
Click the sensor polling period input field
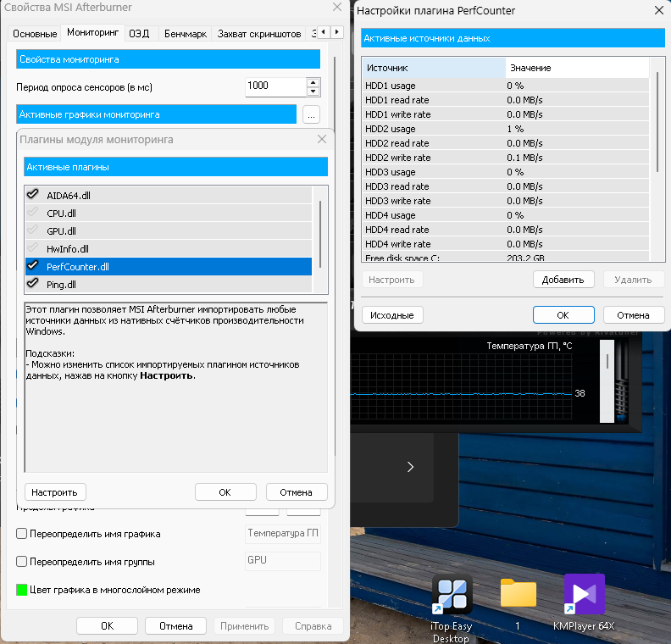(274, 86)
